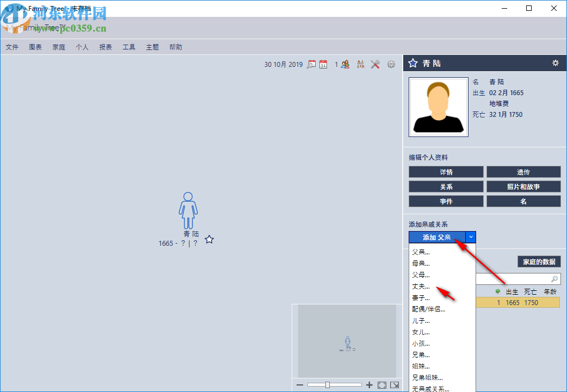
Task: Select the highlighted row with 1665 1750
Action: tap(518, 302)
